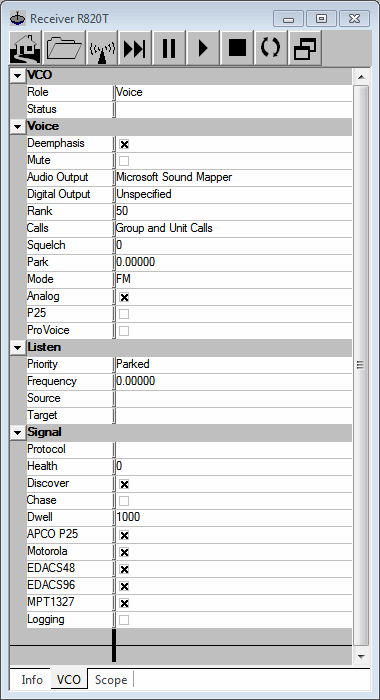The height and width of the screenshot is (700, 380).
Task: Click the Priority value Parked
Action: point(233,365)
